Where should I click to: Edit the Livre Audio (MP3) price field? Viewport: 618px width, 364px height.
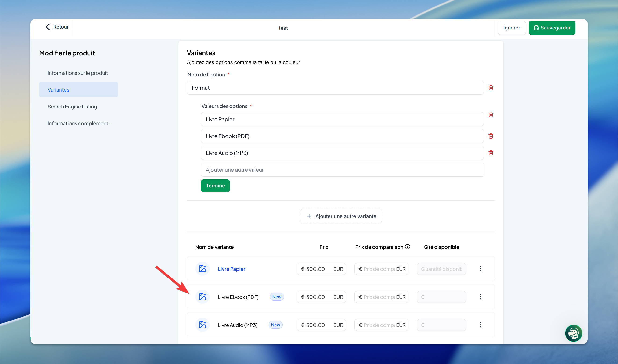pos(321,325)
